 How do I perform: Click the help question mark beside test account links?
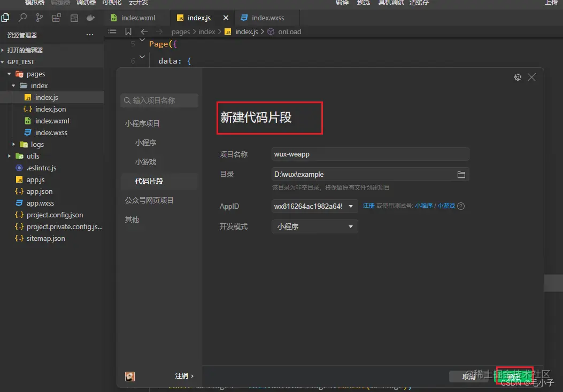point(460,206)
